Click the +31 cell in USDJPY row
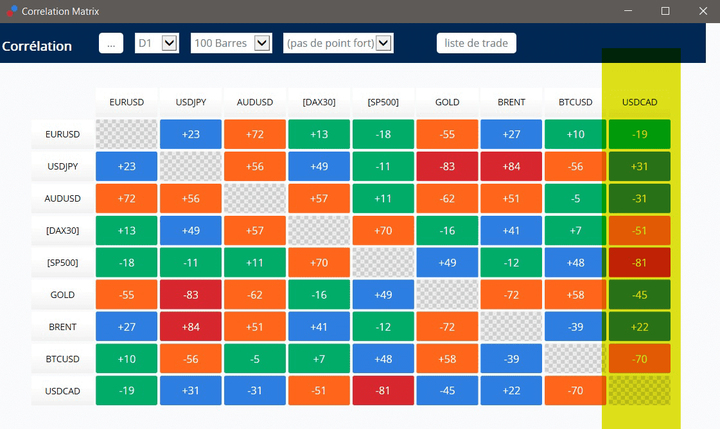The width and height of the screenshot is (720, 429). 640,166
